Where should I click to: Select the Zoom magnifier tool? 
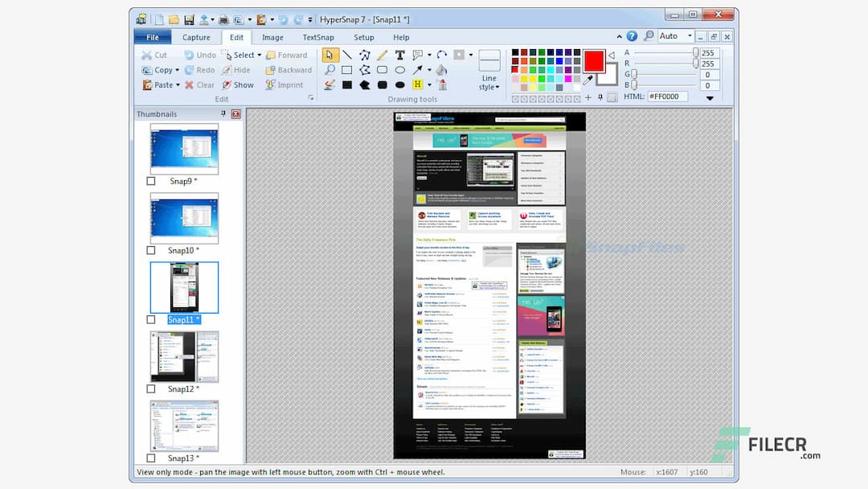[x=330, y=69]
